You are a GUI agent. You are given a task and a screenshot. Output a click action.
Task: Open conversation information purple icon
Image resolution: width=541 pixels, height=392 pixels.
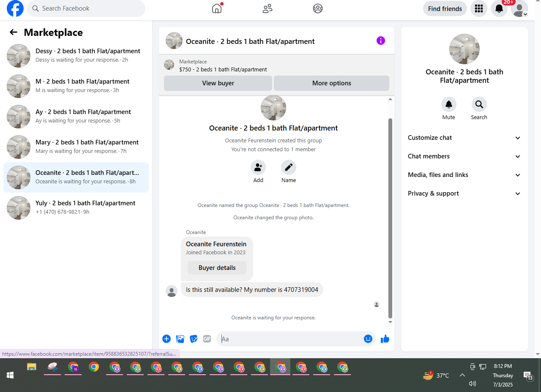(x=381, y=41)
